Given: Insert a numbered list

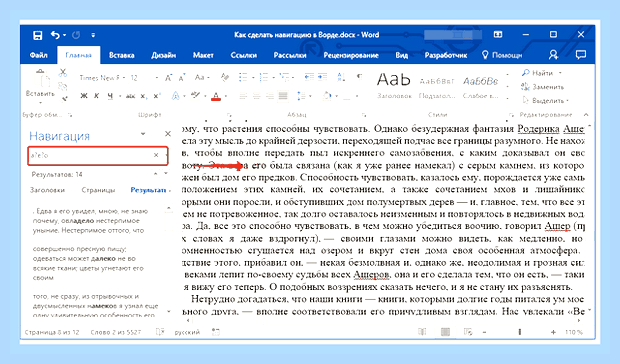Looking at the screenshot, I should [x=264, y=77].
